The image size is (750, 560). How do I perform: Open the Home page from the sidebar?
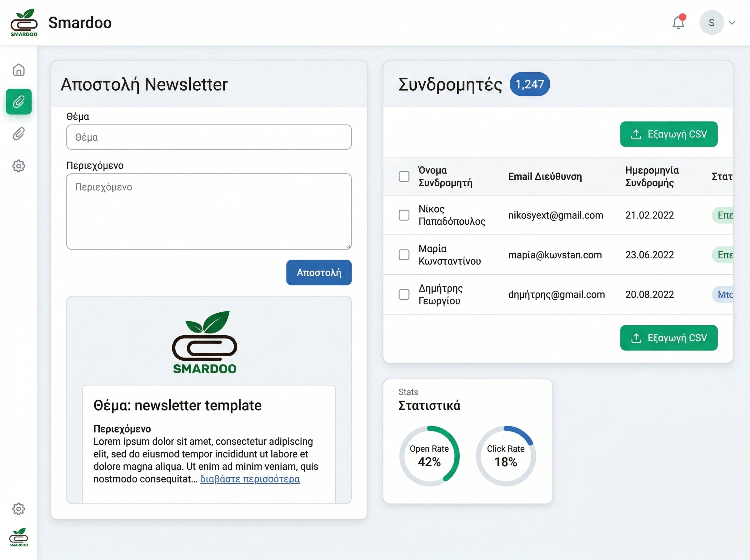(x=19, y=70)
